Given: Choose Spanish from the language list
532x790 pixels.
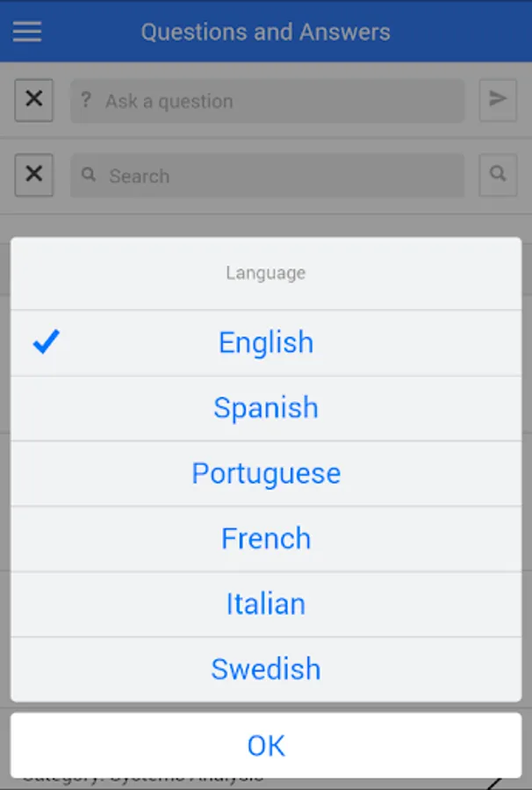Looking at the screenshot, I should click(265, 408).
